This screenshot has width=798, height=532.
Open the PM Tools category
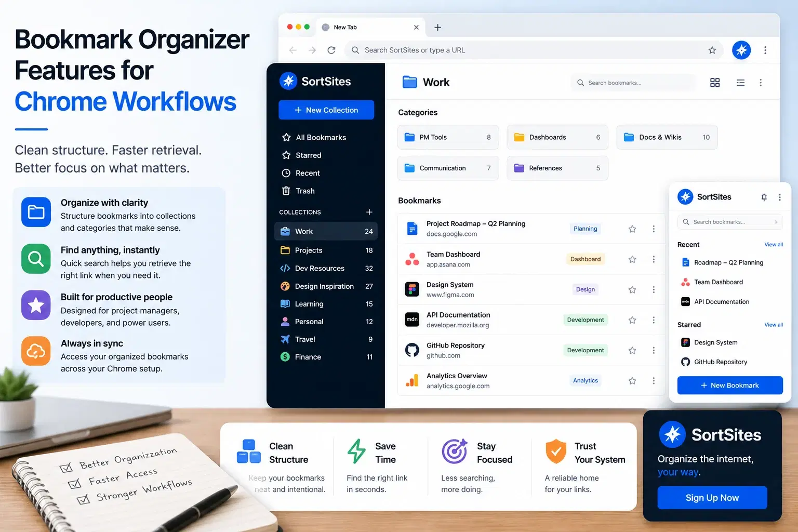[448, 137]
